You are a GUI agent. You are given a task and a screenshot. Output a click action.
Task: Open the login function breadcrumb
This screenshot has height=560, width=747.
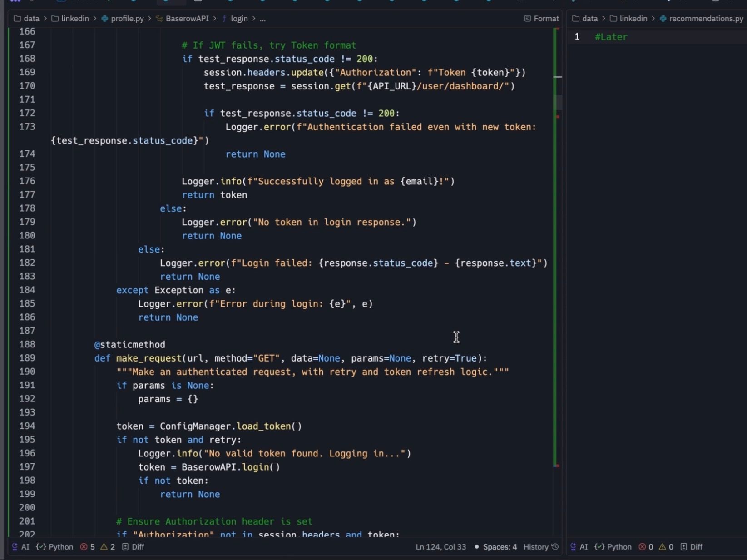point(234,19)
